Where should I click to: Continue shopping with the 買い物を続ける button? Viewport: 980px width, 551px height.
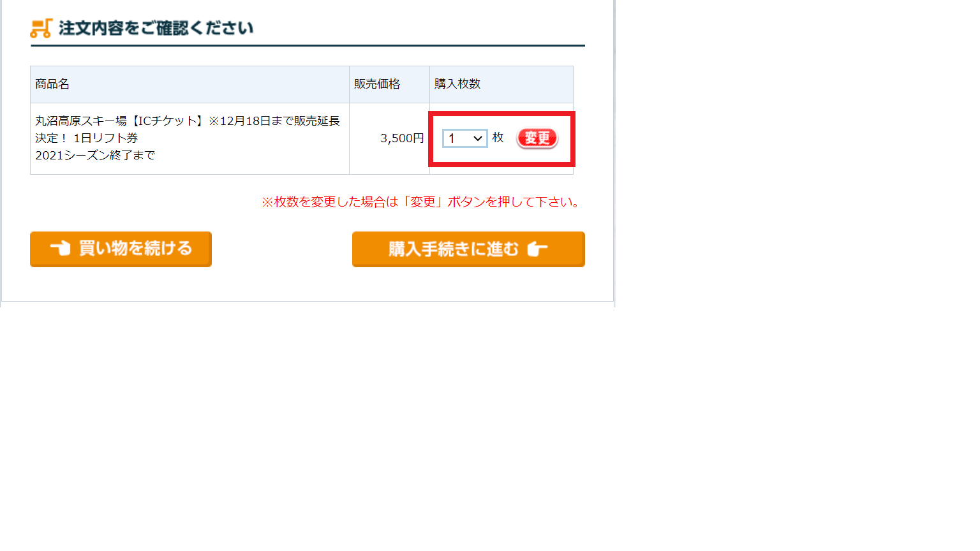pyautogui.click(x=121, y=249)
